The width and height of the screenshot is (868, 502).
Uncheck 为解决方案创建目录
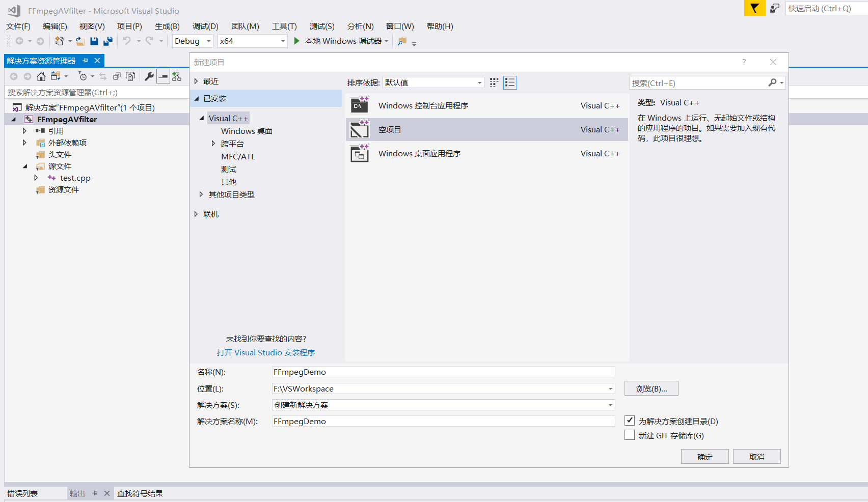click(x=630, y=420)
